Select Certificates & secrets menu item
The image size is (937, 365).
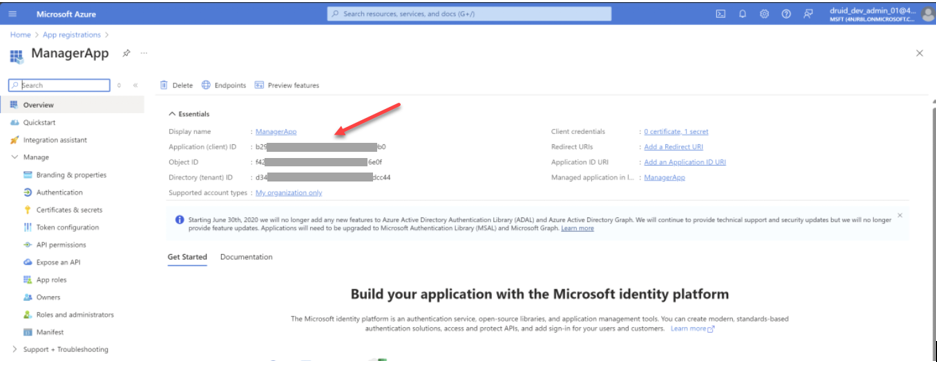[x=69, y=210]
